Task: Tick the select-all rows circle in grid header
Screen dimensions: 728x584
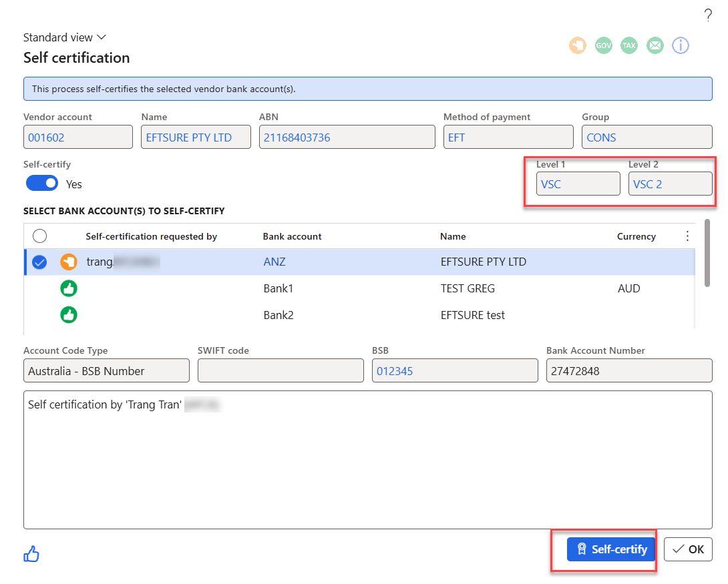Action: click(40, 236)
